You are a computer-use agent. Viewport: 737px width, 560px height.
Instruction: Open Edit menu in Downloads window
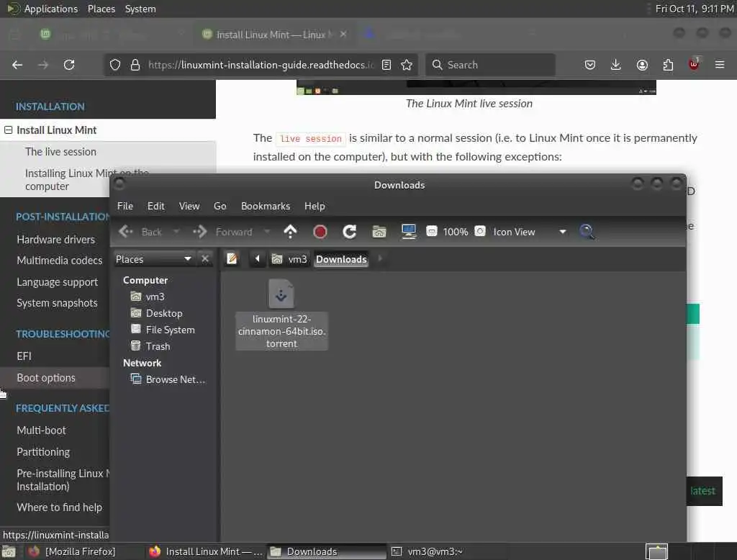[155, 206]
